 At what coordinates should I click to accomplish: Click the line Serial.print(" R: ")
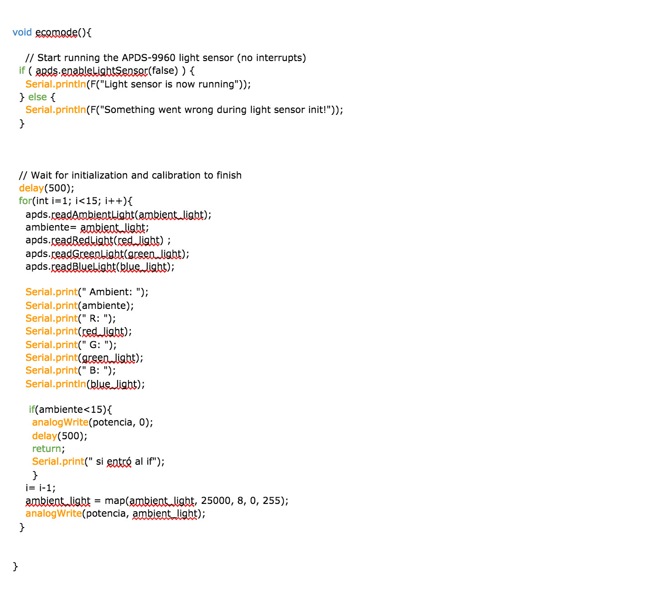click(71, 318)
